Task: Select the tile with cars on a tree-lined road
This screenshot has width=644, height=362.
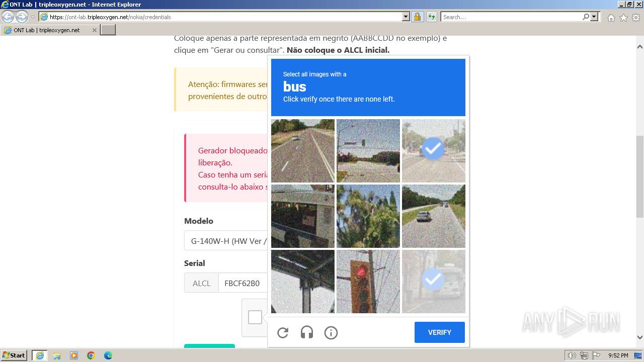Action: click(x=434, y=216)
